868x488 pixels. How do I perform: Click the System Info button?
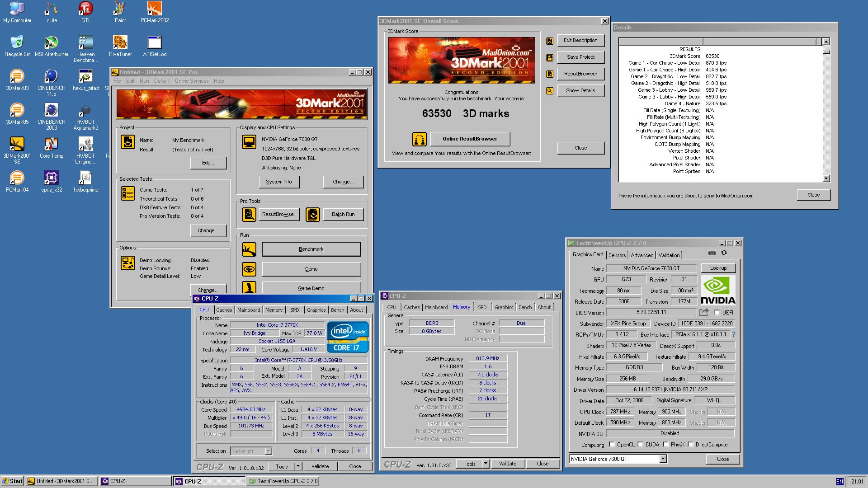point(279,182)
